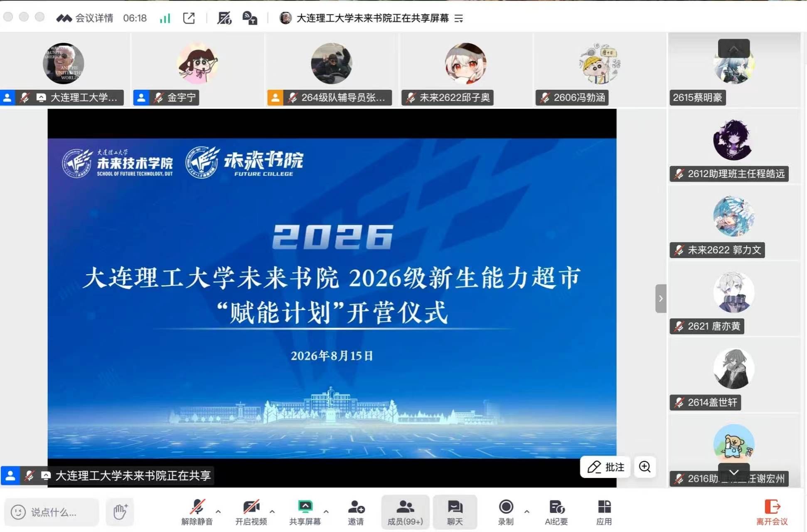This screenshot has width=807, height=532.
Task: Open the 聊天 chat panel
Action: [455, 512]
